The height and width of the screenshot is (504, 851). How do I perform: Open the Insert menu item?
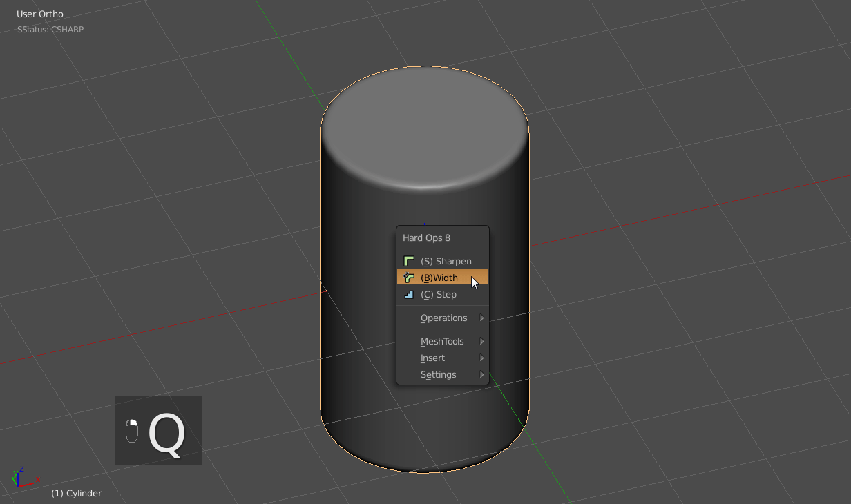(x=432, y=358)
